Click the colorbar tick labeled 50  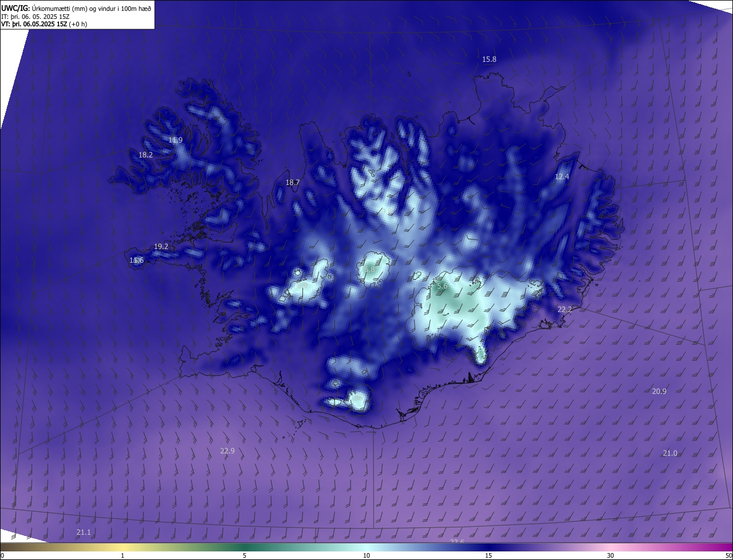728,555
